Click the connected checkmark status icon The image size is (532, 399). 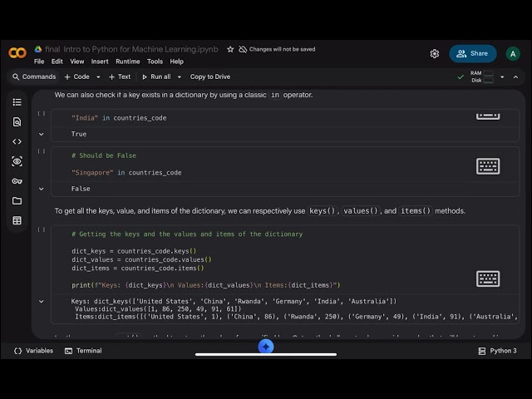(461, 77)
